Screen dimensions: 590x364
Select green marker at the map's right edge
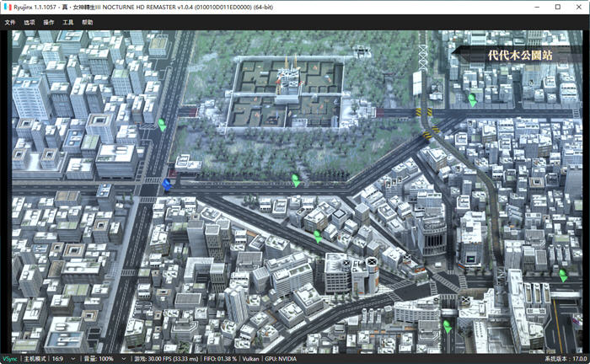[563, 276]
